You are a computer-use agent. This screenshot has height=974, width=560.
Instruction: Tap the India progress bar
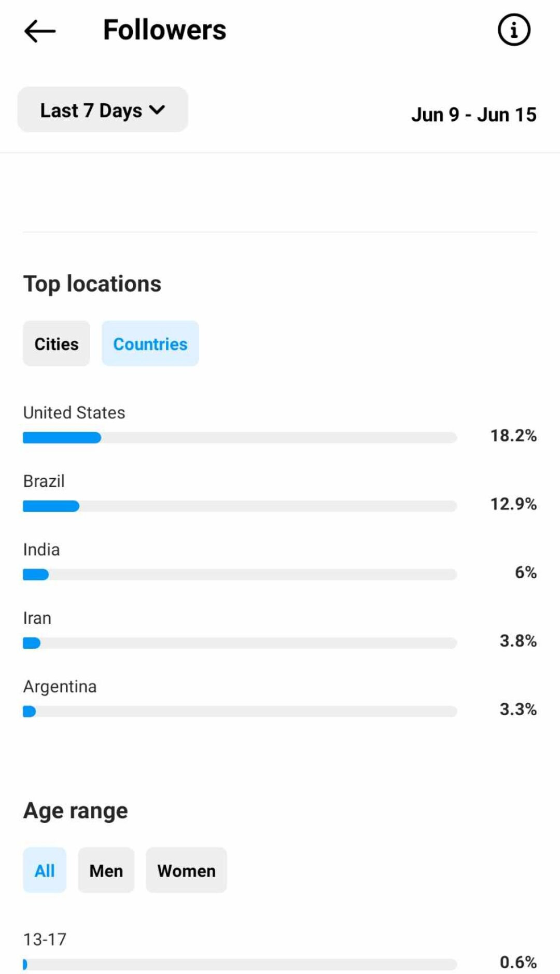240,575
